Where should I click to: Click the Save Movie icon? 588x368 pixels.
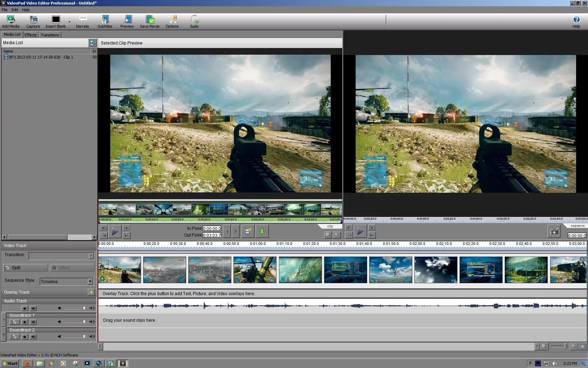coord(150,21)
